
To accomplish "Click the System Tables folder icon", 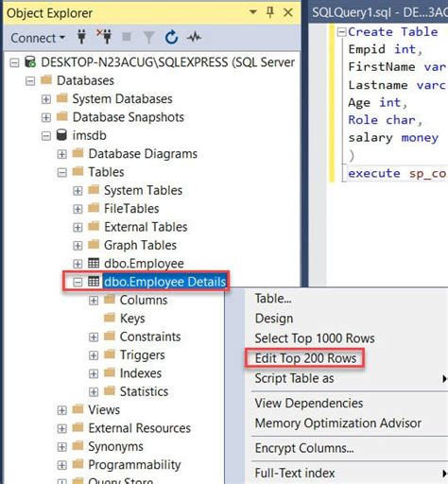I will click(x=94, y=189).
